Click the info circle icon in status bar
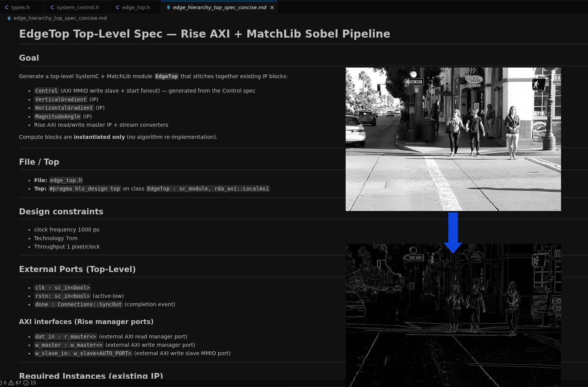The image size is (588, 387). [26, 382]
